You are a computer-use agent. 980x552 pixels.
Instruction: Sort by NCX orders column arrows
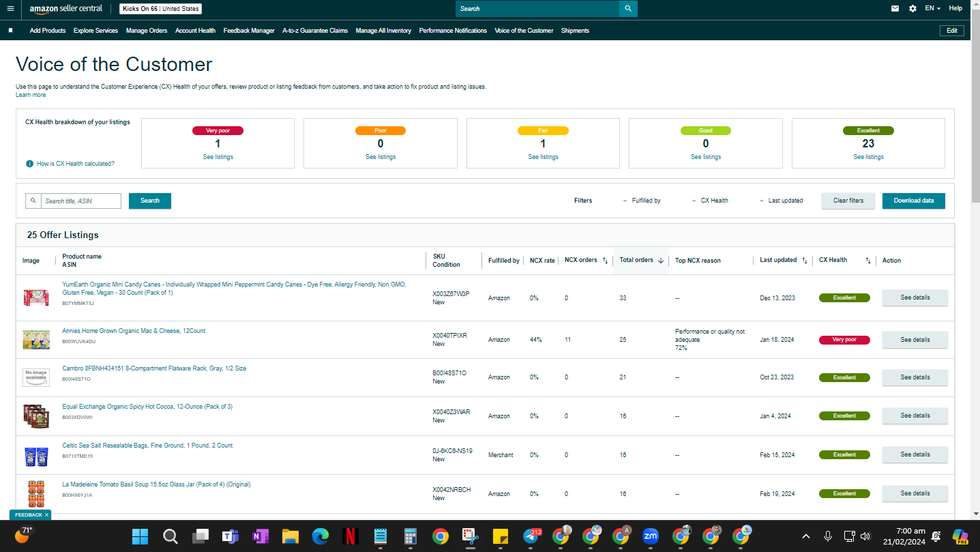(605, 260)
